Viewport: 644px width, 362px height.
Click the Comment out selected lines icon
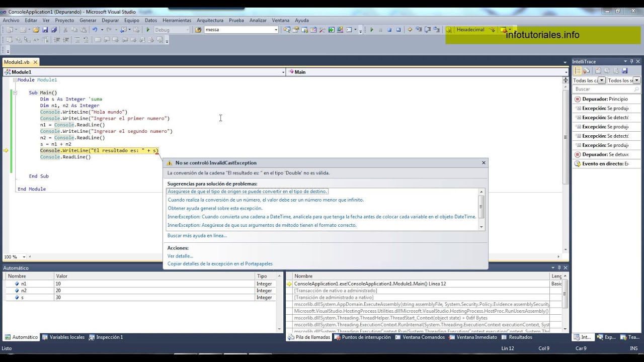tap(76, 40)
